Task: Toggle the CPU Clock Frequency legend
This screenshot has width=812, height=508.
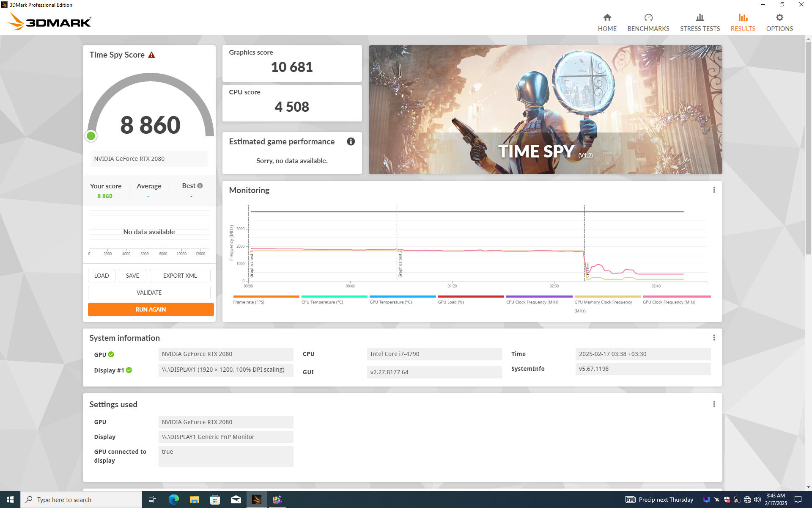Action: [x=539, y=300]
